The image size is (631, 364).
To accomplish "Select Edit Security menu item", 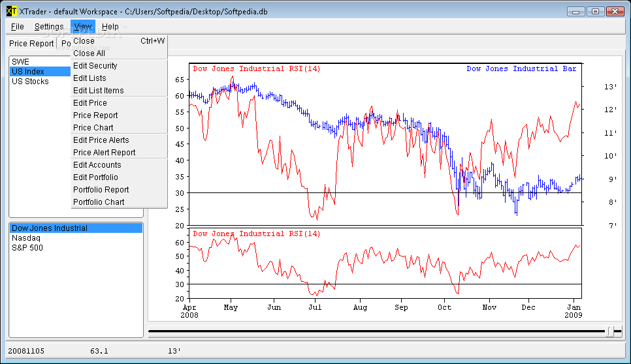I will [119, 66].
